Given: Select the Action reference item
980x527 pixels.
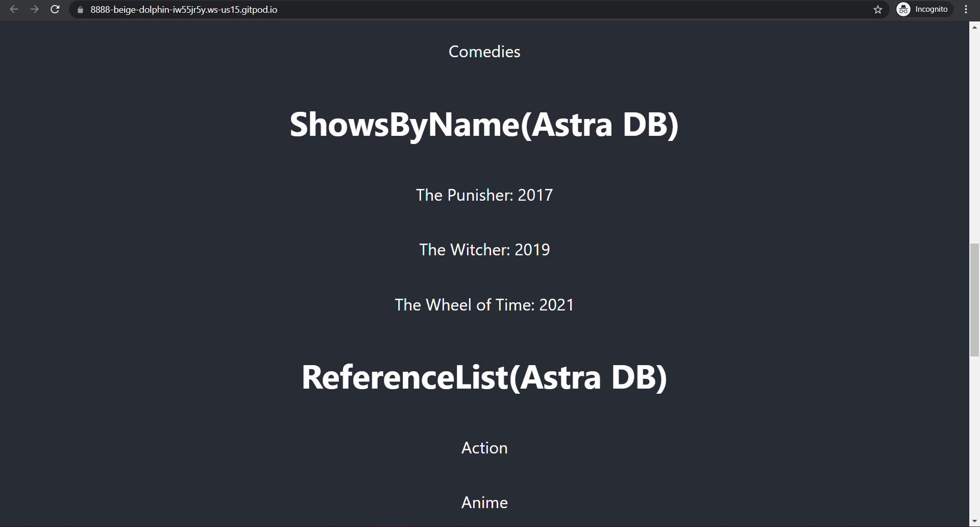Looking at the screenshot, I should [484, 447].
